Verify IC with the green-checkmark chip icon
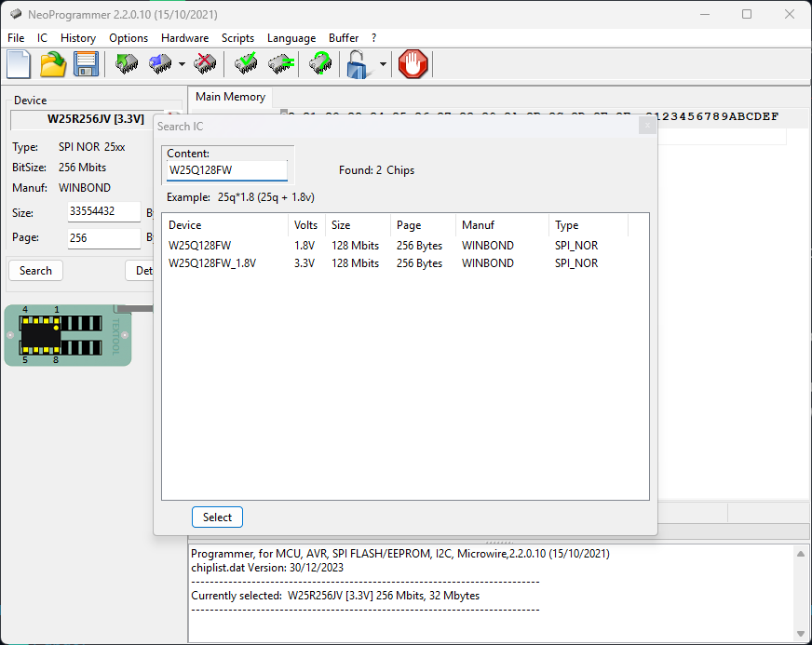The image size is (812, 645). click(246, 64)
